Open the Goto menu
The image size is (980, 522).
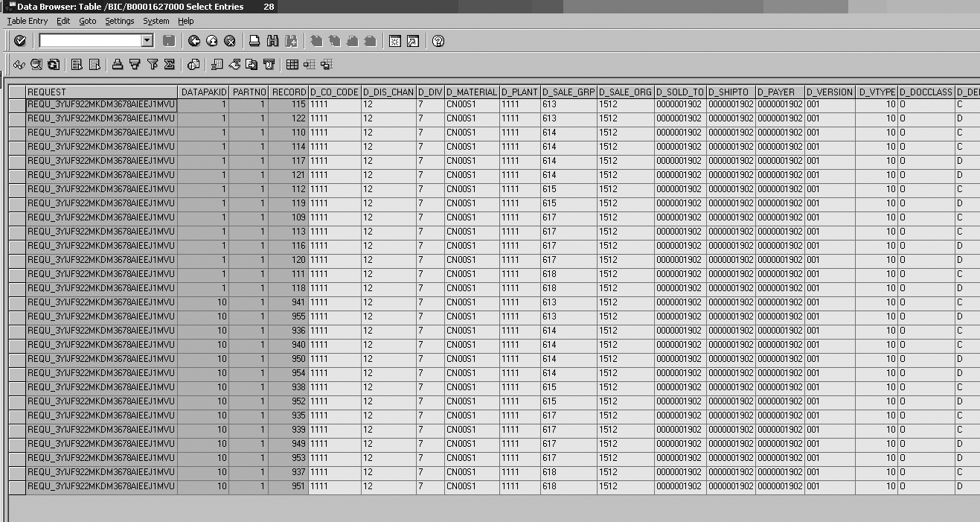click(x=88, y=21)
